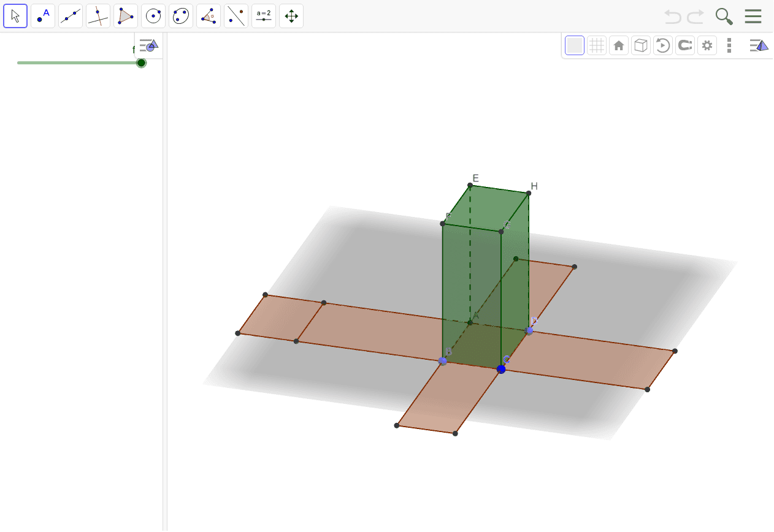This screenshot has height=532, width=774.
Task: Activate the Point tool
Action: tap(42, 15)
